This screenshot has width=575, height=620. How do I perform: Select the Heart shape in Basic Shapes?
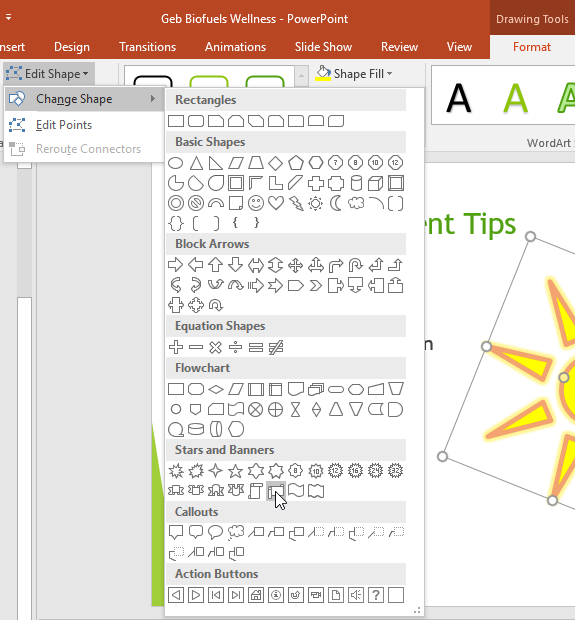click(276, 203)
